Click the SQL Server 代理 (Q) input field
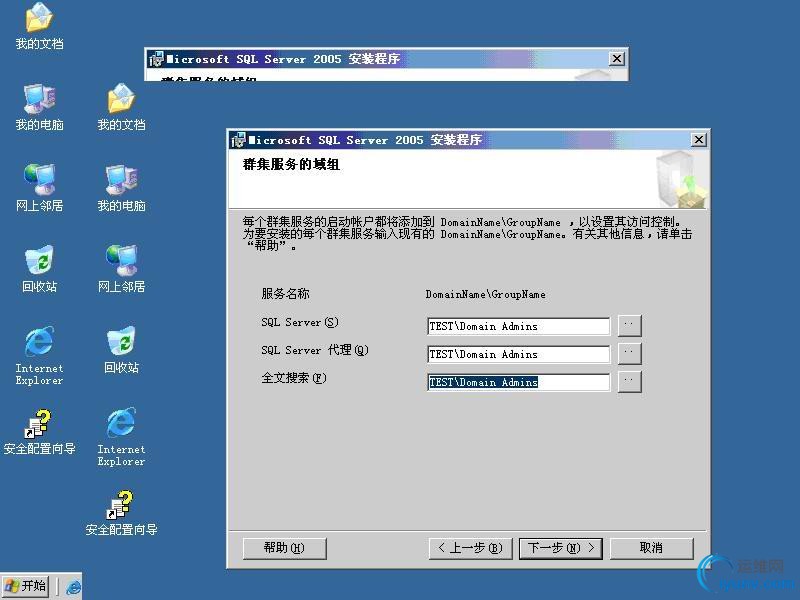 pos(518,354)
